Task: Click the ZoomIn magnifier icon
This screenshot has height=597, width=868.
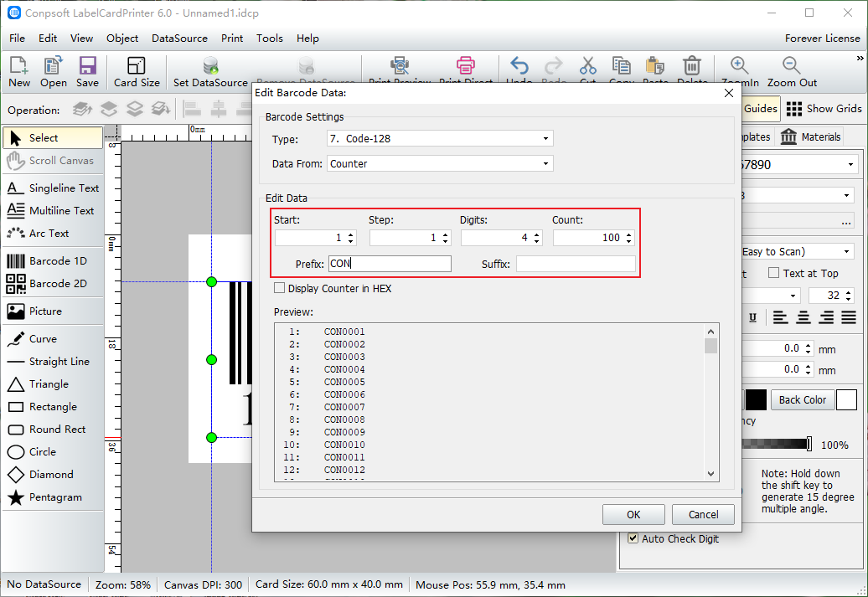Action: click(740, 66)
